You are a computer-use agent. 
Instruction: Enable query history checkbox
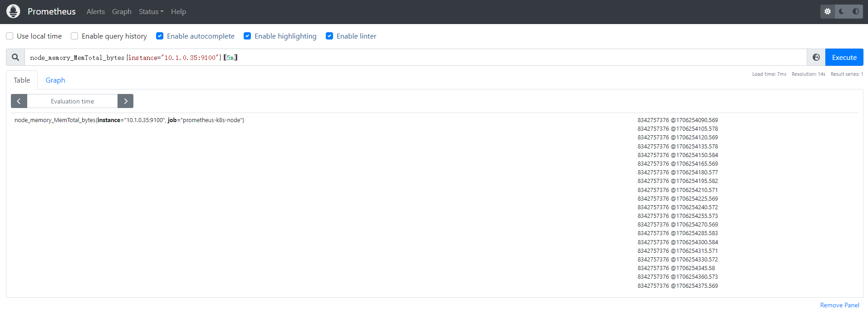tap(74, 36)
